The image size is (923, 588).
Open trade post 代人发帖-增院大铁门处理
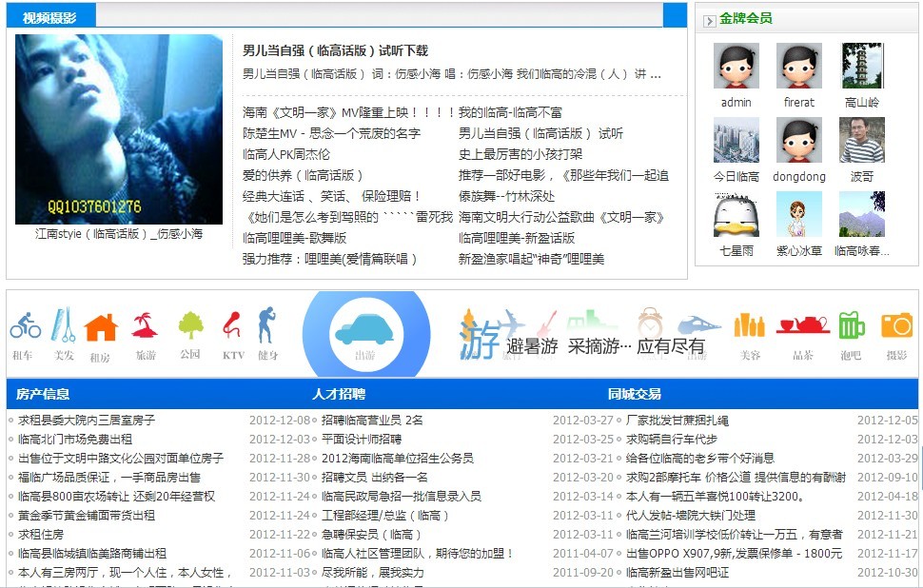pyautogui.click(x=691, y=516)
